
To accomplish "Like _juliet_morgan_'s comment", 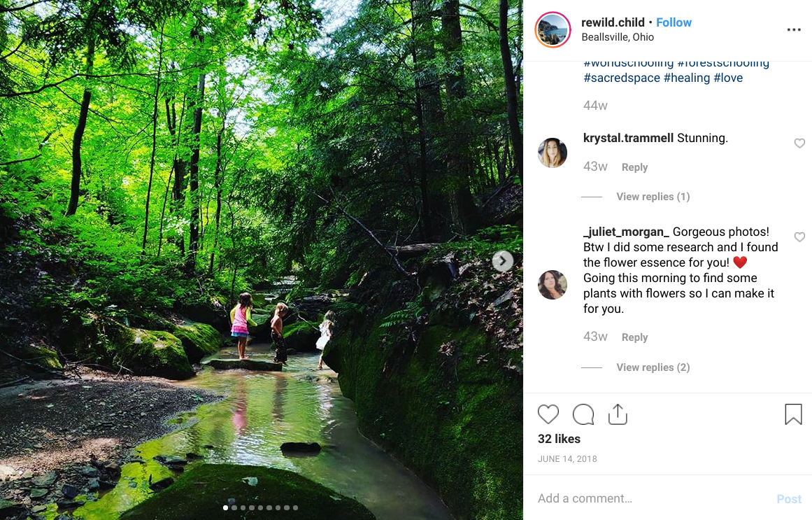I will pos(799,237).
